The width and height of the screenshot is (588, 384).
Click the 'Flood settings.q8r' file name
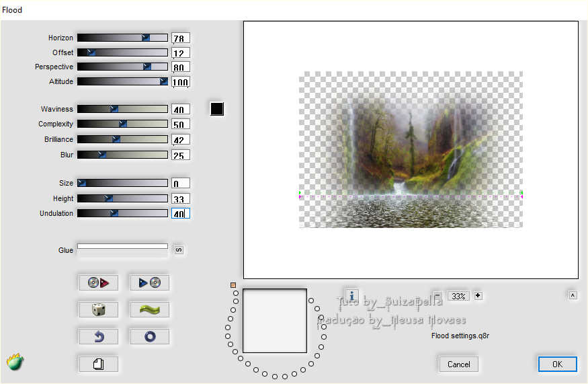(460, 336)
